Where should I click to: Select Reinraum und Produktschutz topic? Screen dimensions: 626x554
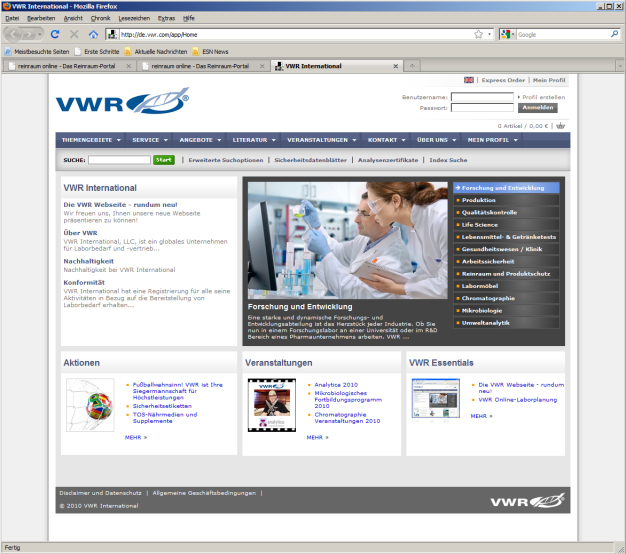pyautogui.click(x=506, y=274)
